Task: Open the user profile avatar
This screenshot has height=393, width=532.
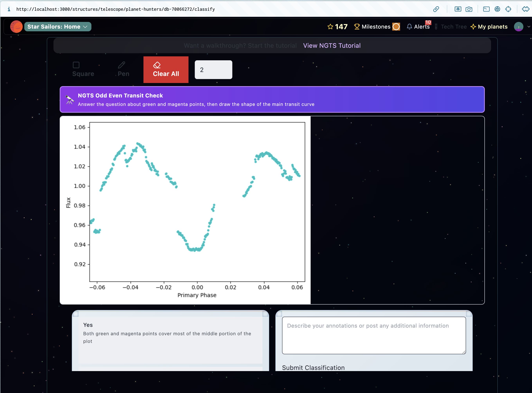Action: coord(518,27)
